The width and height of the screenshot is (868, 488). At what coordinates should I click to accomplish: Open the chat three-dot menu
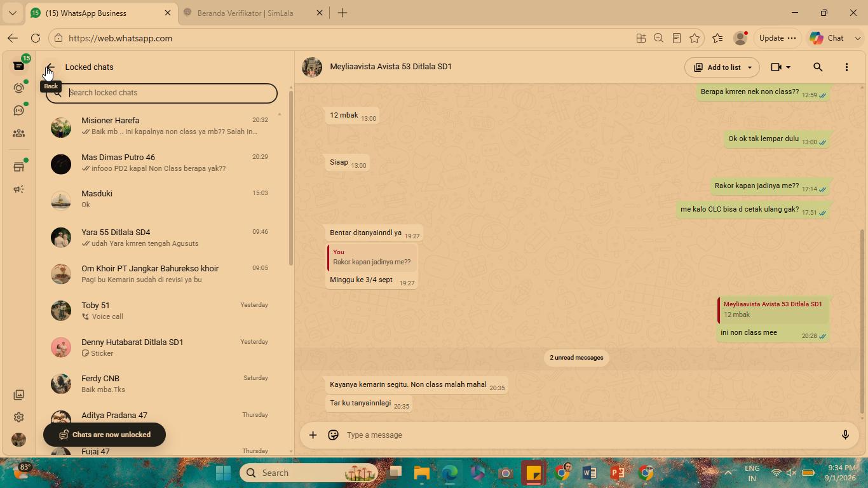pyautogui.click(x=846, y=67)
